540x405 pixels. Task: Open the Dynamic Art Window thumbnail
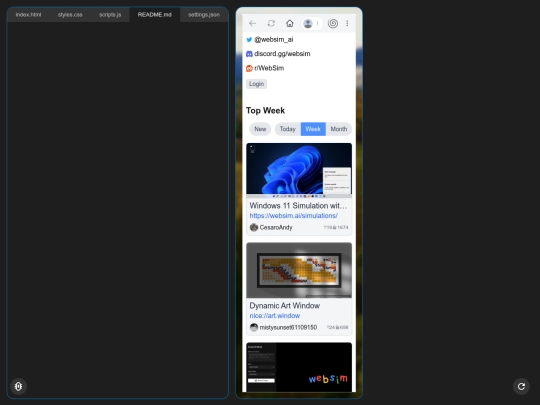click(x=299, y=270)
